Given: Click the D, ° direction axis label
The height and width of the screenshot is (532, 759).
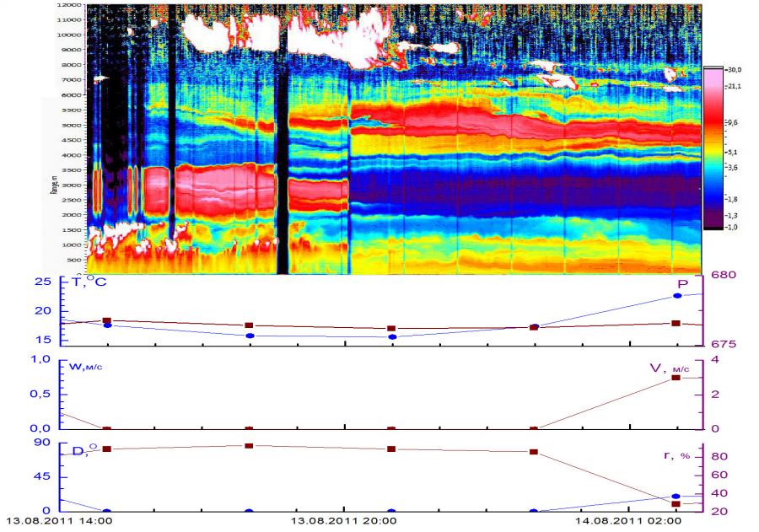Looking at the screenshot, I should [83, 453].
